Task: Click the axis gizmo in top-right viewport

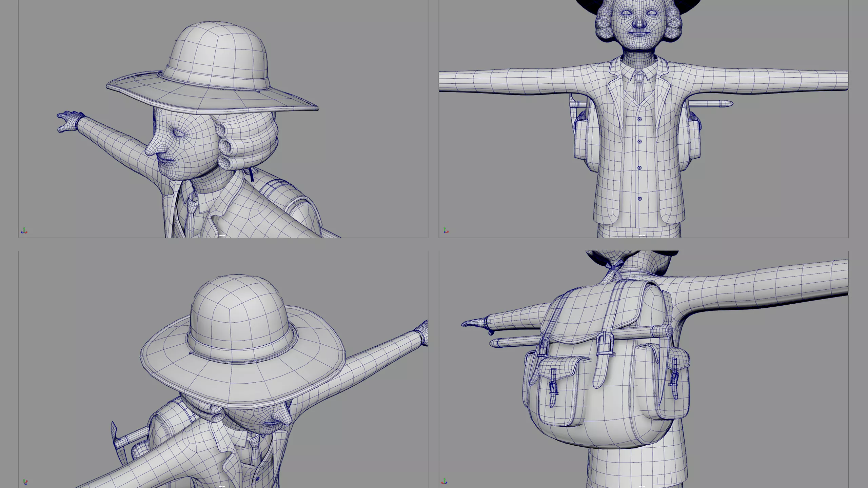Action: tap(446, 231)
